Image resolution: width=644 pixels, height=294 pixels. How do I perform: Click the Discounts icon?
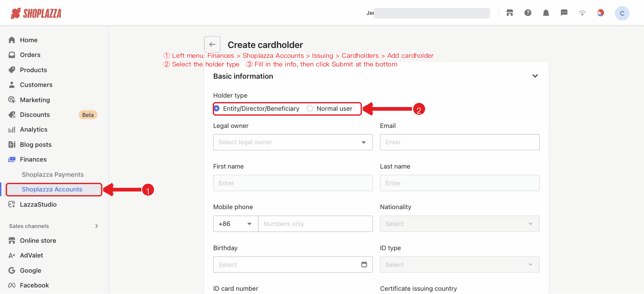12,114
